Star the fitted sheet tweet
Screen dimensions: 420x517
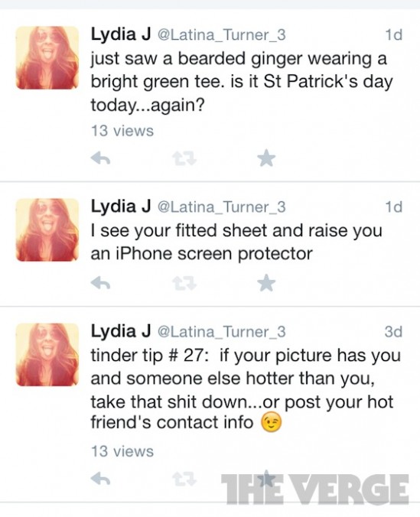pyautogui.click(x=266, y=283)
